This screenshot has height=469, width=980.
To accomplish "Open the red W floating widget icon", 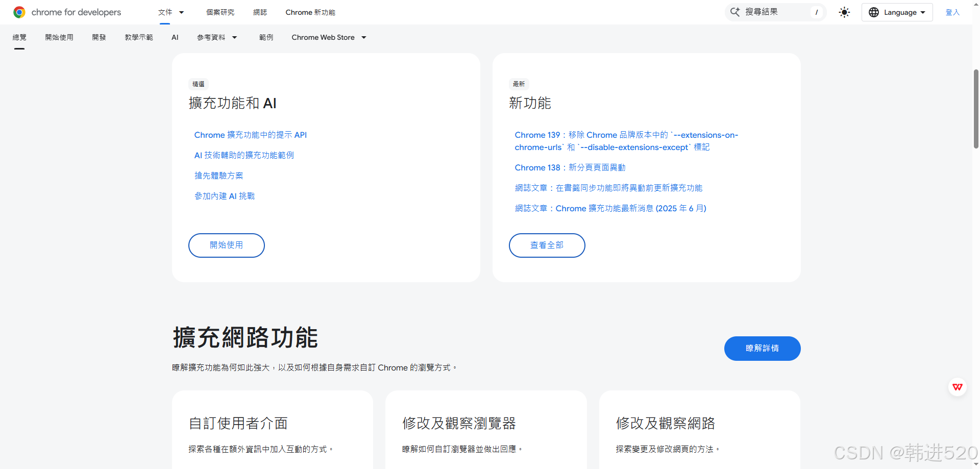I will [958, 387].
